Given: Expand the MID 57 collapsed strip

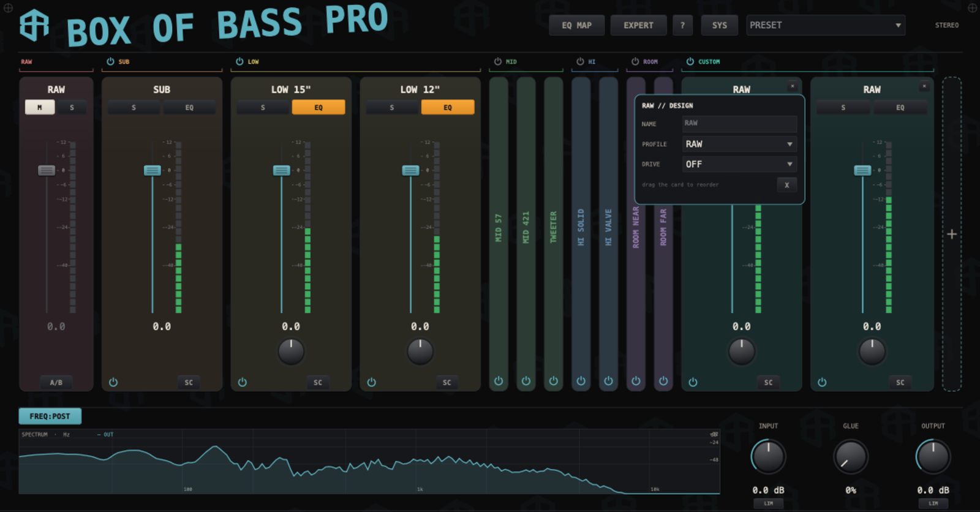Looking at the screenshot, I should click(499, 227).
